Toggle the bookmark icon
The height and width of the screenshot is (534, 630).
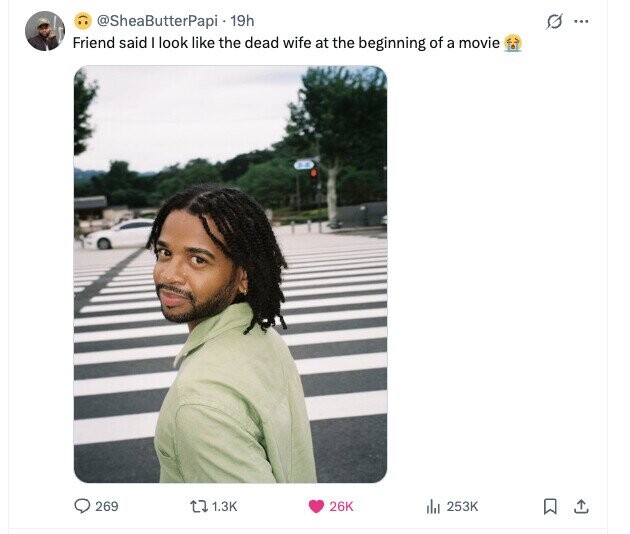[x=549, y=506]
